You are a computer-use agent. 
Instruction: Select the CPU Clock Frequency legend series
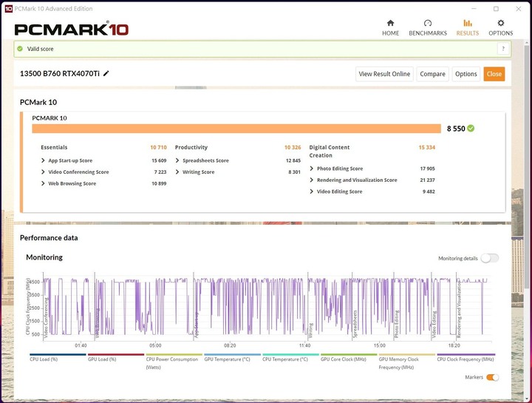(465, 359)
